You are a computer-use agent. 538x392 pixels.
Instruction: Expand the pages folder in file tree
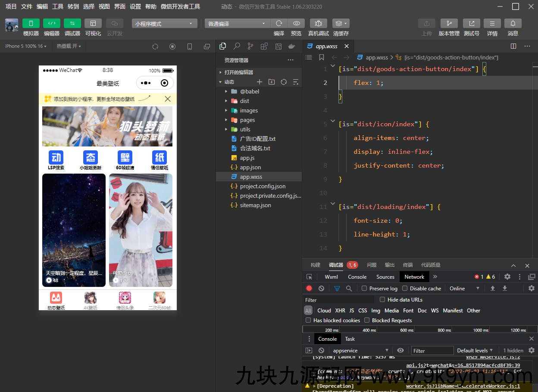point(247,120)
